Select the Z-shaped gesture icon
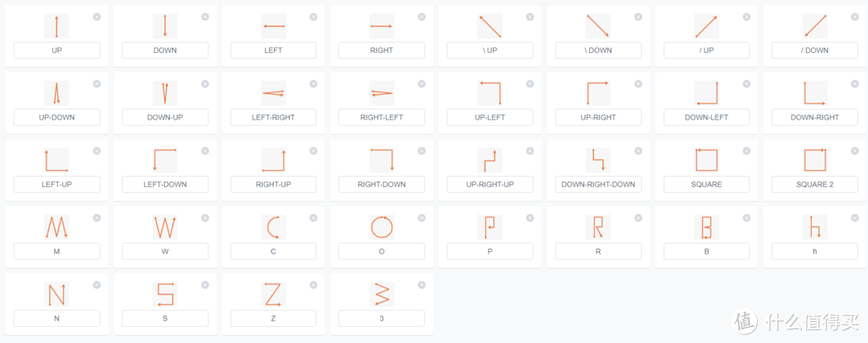The height and width of the screenshot is (343, 868). point(273,294)
